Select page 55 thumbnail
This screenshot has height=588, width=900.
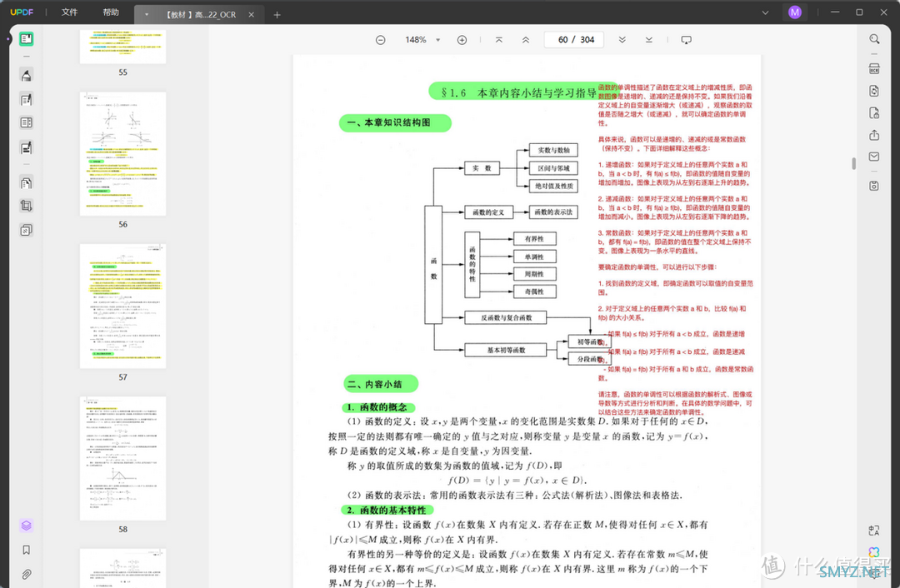point(122,47)
